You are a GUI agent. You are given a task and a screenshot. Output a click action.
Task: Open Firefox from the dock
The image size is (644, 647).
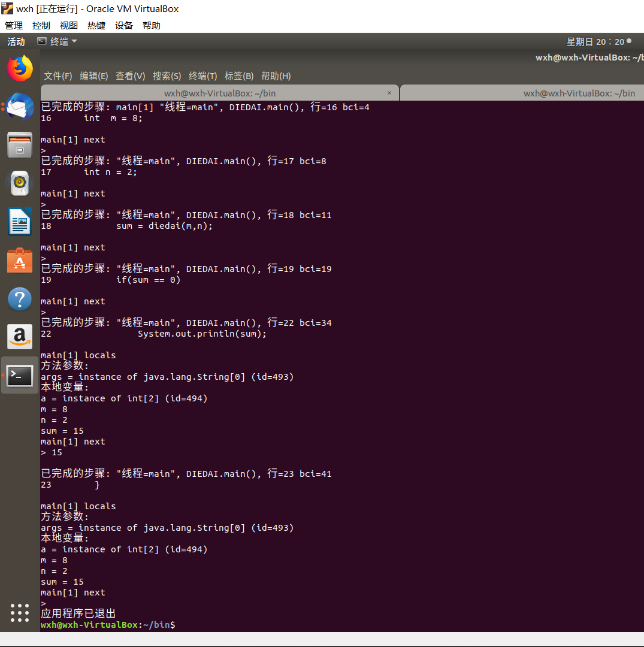click(20, 68)
